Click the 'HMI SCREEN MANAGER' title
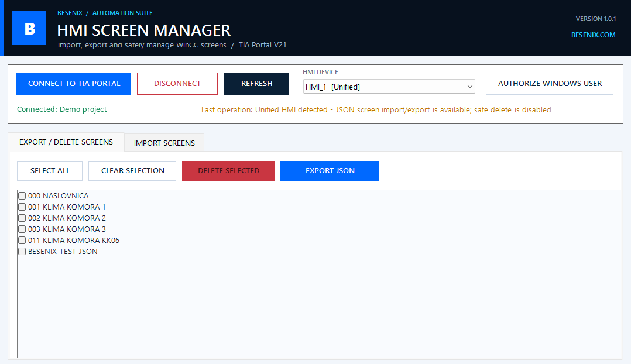This screenshot has width=631, height=364. tap(143, 30)
